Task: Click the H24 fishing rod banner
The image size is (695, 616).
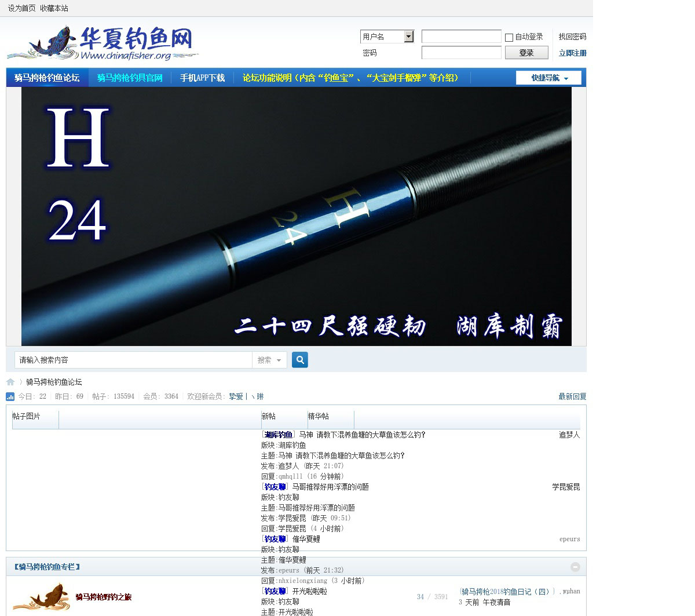Action: point(296,216)
